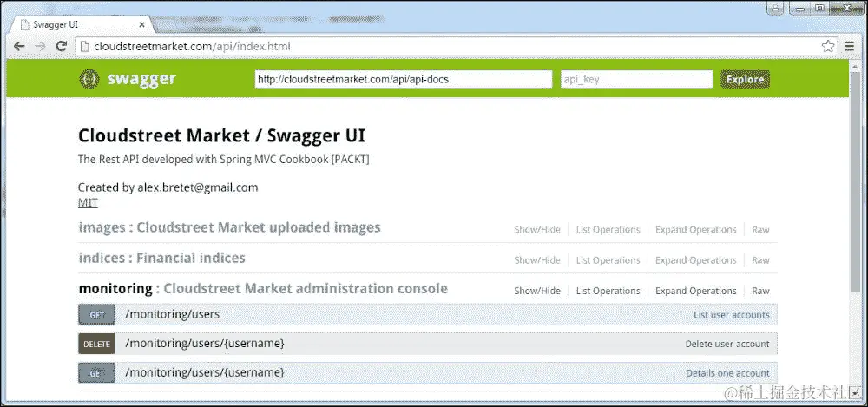Click the browser forward arrow
The image size is (868, 407).
(40, 47)
